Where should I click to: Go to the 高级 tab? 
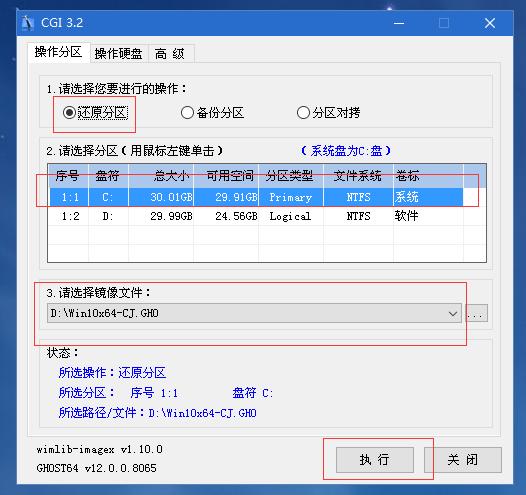coord(170,53)
